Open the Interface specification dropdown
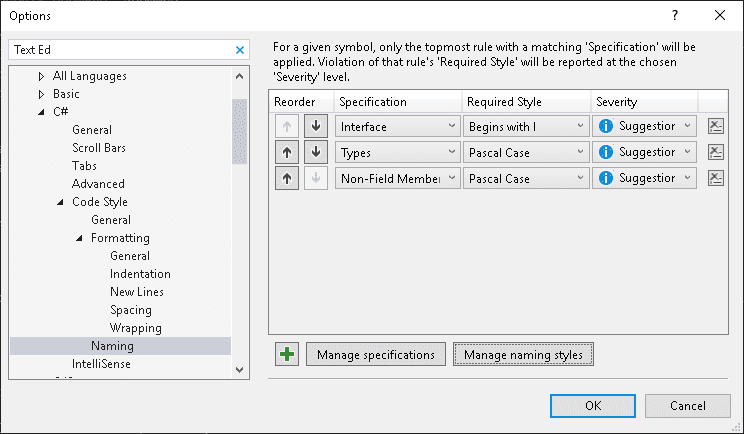 [x=398, y=126]
